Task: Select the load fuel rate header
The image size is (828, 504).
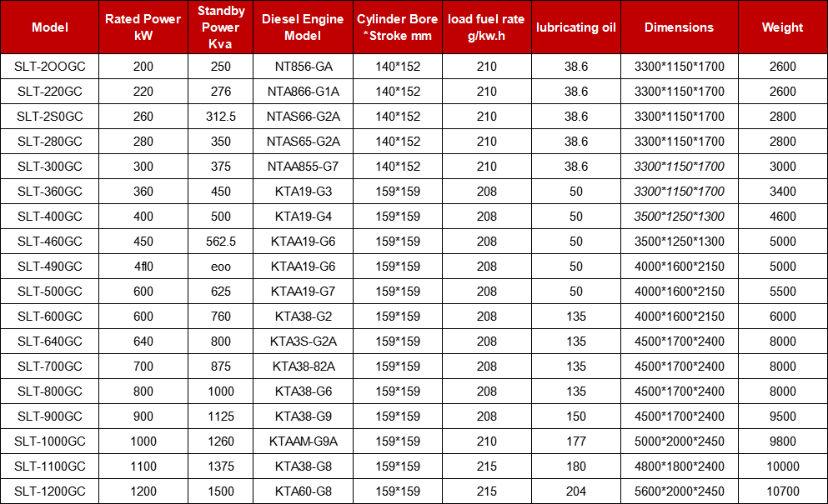Action: coord(486,27)
